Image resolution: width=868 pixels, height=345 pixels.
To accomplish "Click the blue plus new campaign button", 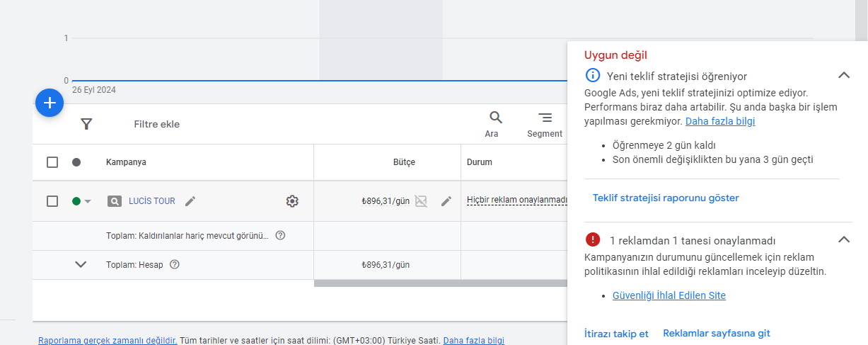I will [x=50, y=103].
